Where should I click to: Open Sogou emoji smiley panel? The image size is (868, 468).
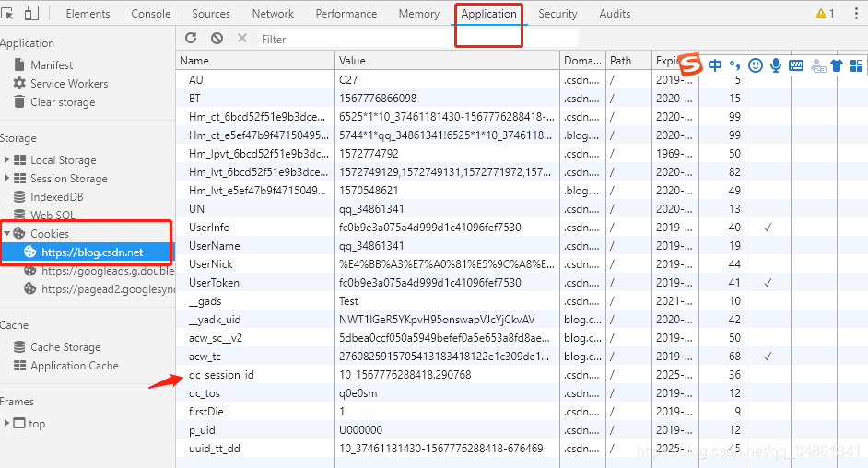tap(755, 65)
